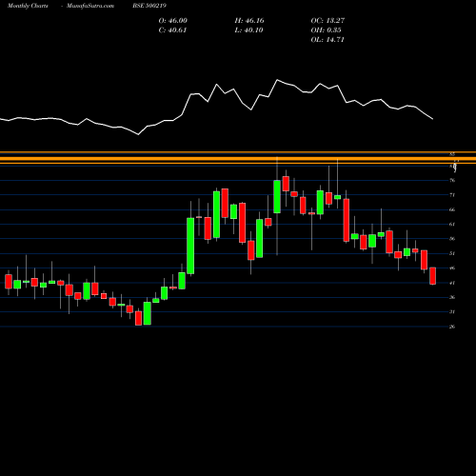Viewport: 476px width, 476px height.
Task: Click the OL: 14.71 reading
Action: pyautogui.click(x=327, y=40)
